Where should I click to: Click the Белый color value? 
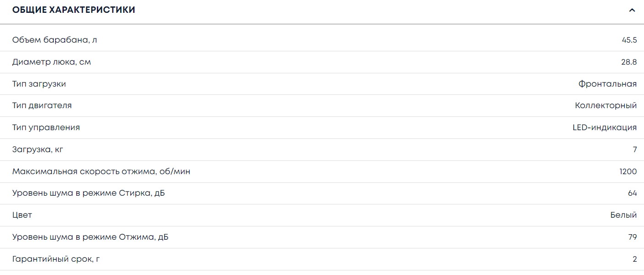point(623,215)
